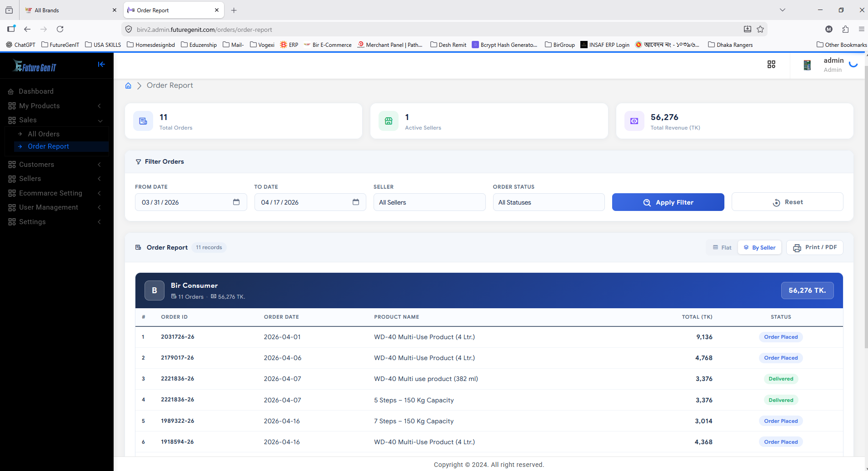Open the browser application menu icon
This screenshot has height=471, width=868.
[861, 29]
